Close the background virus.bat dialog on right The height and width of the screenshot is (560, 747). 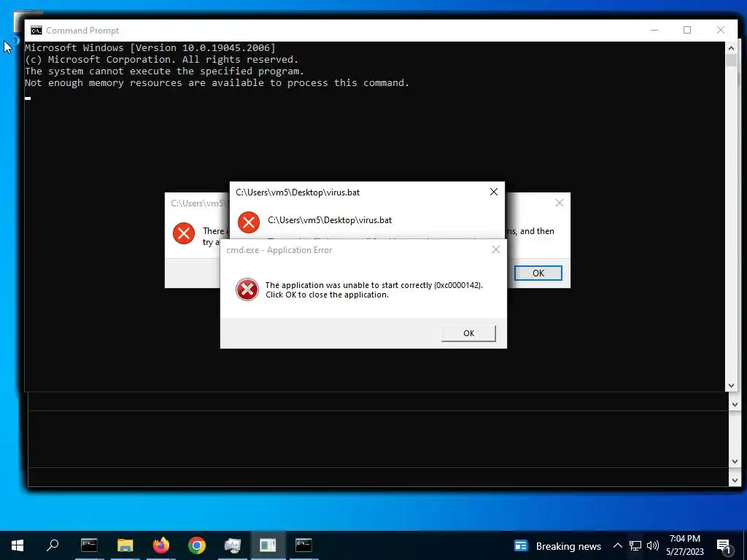pos(560,203)
